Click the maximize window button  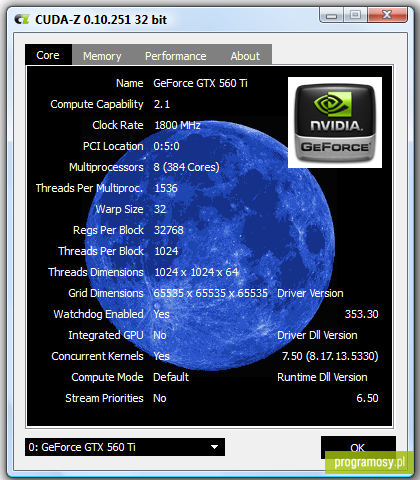[x=355, y=15]
